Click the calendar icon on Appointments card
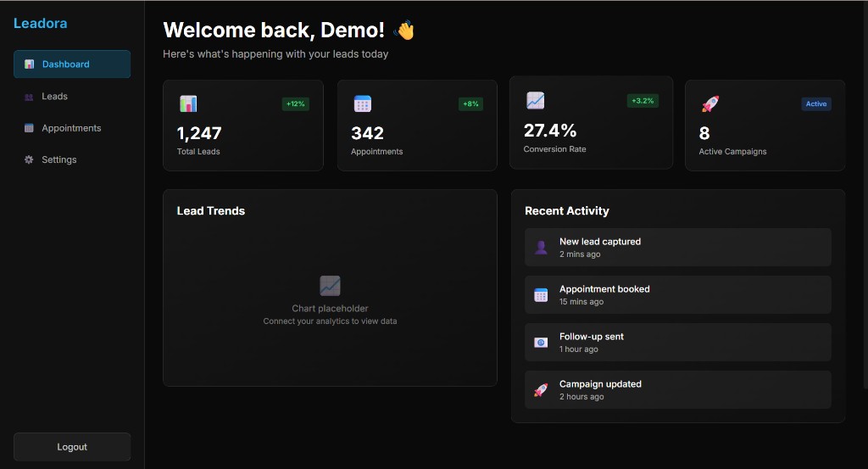This screenshot has width=868, height=469. pos(363,103)
